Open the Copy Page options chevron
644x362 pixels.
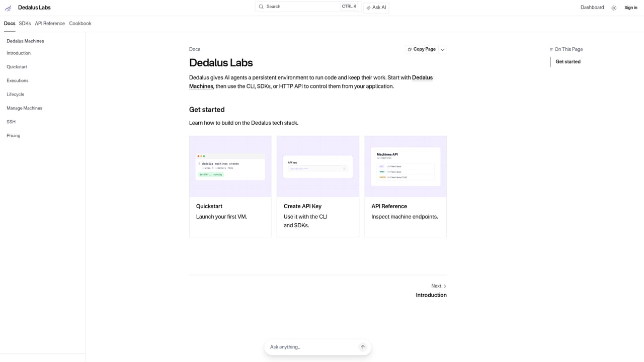443,50
